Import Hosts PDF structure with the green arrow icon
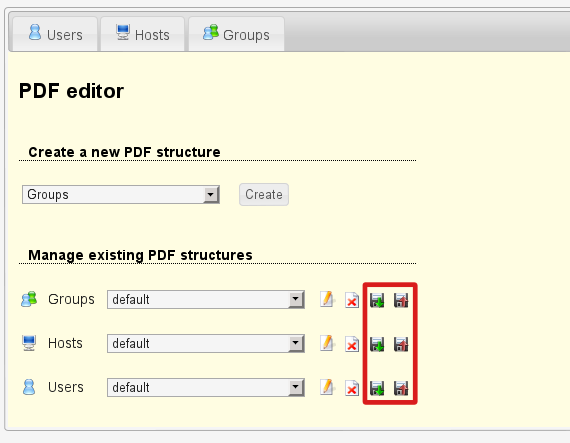The height and width of the screenshot is (443, 570). [x=377, y=345]
